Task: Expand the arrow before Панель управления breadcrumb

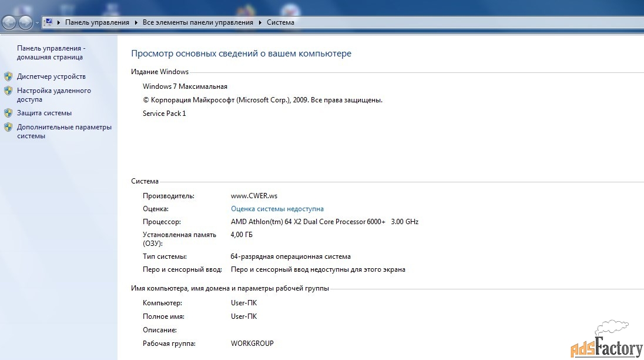Action: point(59,22)
